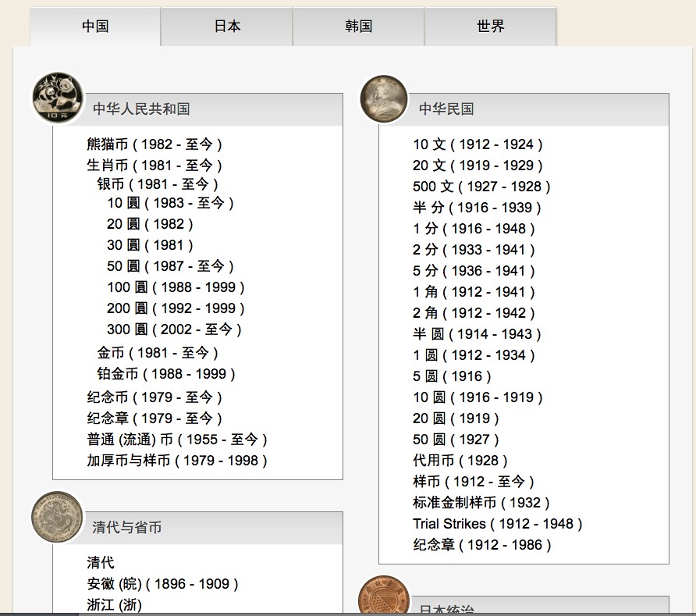
Task: Open 生肖币 (1981 - 至今) category
Action: (x=154, y=166)
